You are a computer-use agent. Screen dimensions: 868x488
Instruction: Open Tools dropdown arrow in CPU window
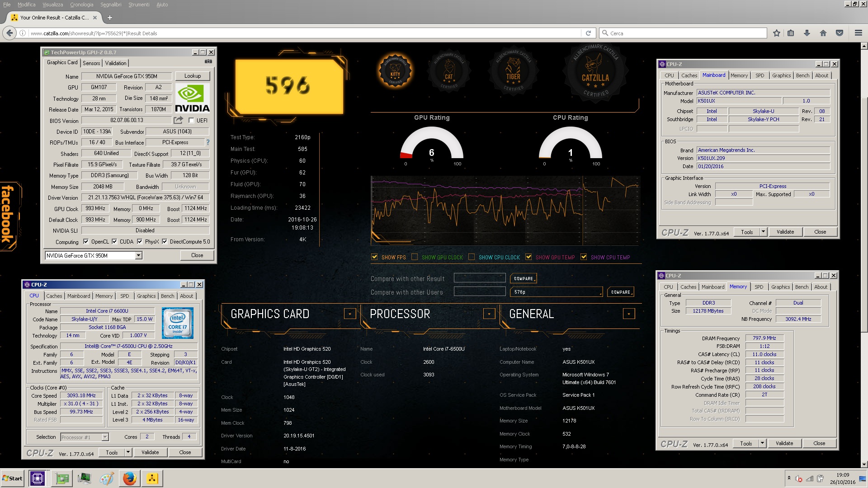(128, 452)
